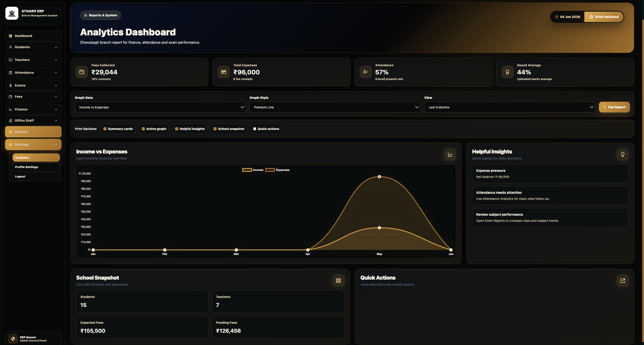This screenshot has height=345, width=644.
Task: Click the May income data point
Action: coord(379,228)
